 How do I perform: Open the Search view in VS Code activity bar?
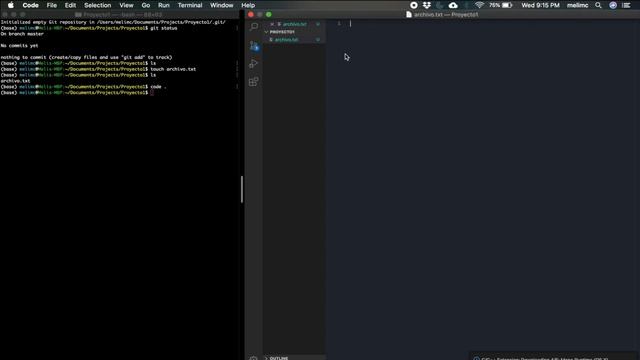[254, 27]
